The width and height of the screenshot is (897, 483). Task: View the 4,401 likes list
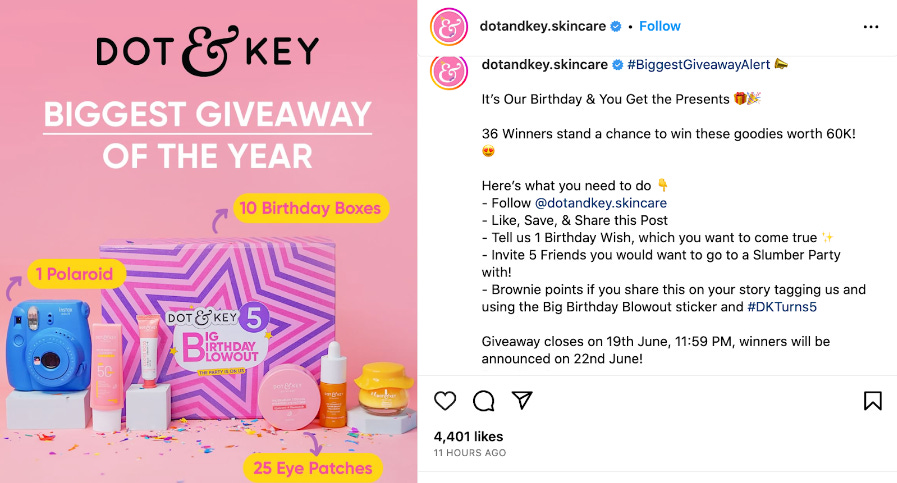click(x=468, y=437)
